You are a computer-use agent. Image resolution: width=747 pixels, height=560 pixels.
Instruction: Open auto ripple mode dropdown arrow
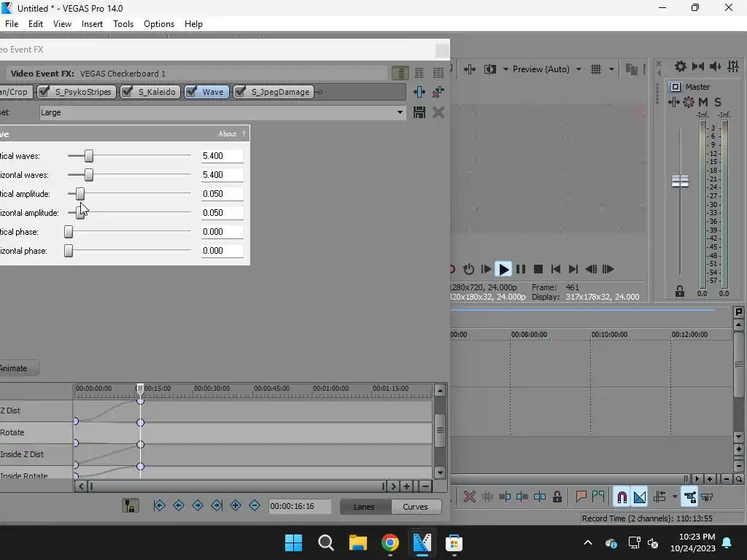[x=675, y=497]
